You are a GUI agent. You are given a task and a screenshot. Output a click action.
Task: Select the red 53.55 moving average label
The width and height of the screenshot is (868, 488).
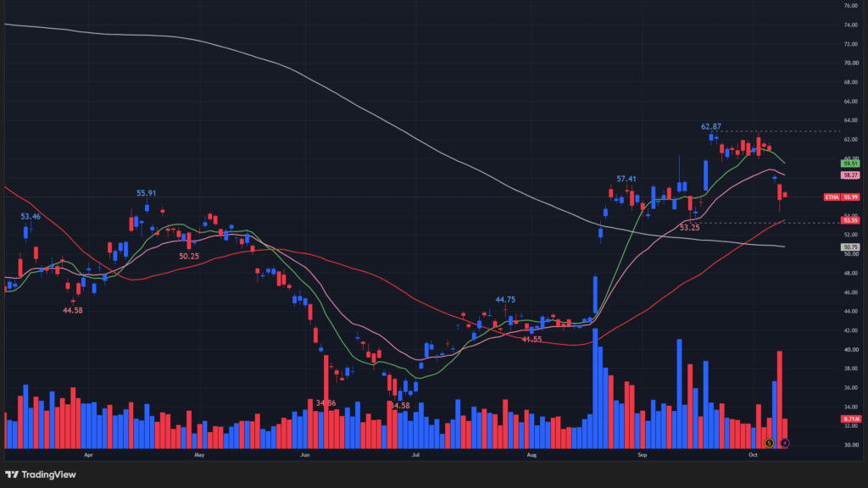click(x=849, y=220)
